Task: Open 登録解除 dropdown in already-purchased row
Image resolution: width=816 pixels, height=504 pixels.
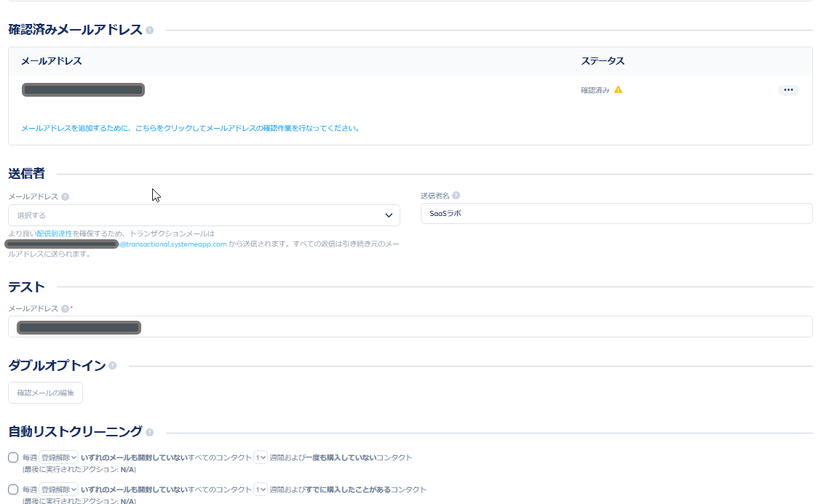Action: tap(59, 489)
